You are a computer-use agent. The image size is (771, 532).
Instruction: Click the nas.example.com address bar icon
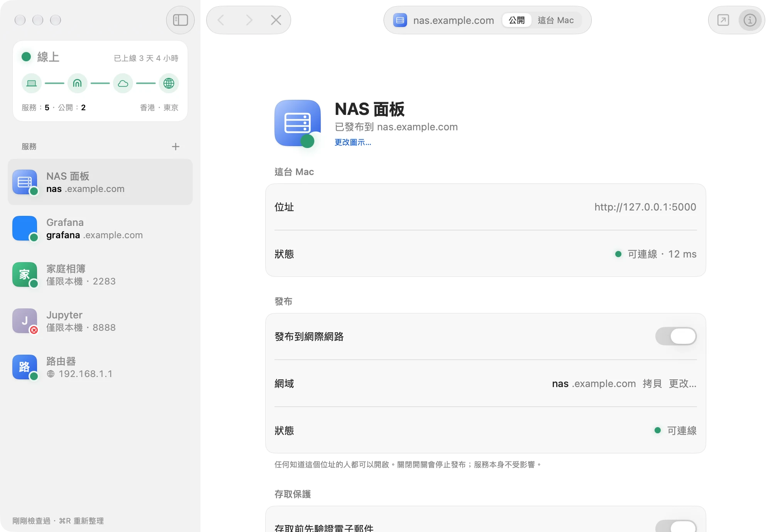click(x=400, y=20)
